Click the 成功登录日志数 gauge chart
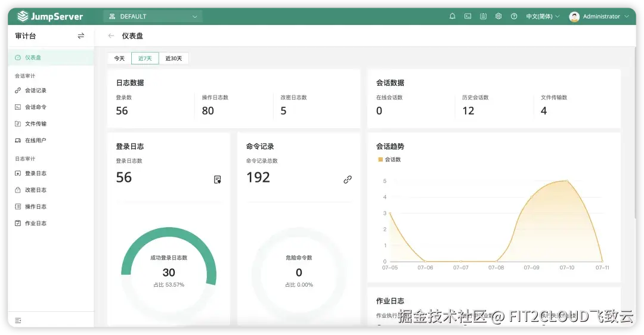The image size is (644, 335). point(169,274)
